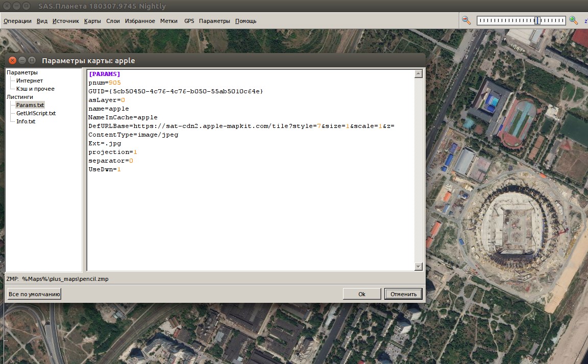Image resolution: width=588 pixels, height=364 pixels.
Task: Open the GPS menu
Action: tap(189, 21)
